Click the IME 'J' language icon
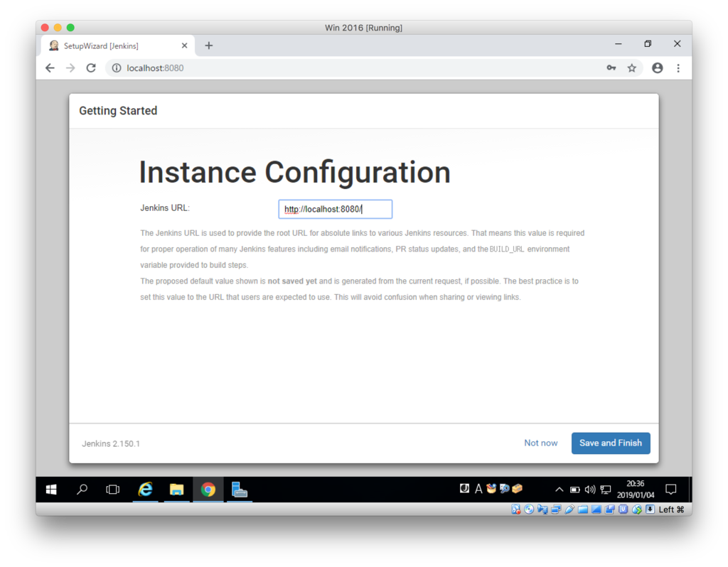Viewport: 728px width, 567px height. [x=464, y=488]
